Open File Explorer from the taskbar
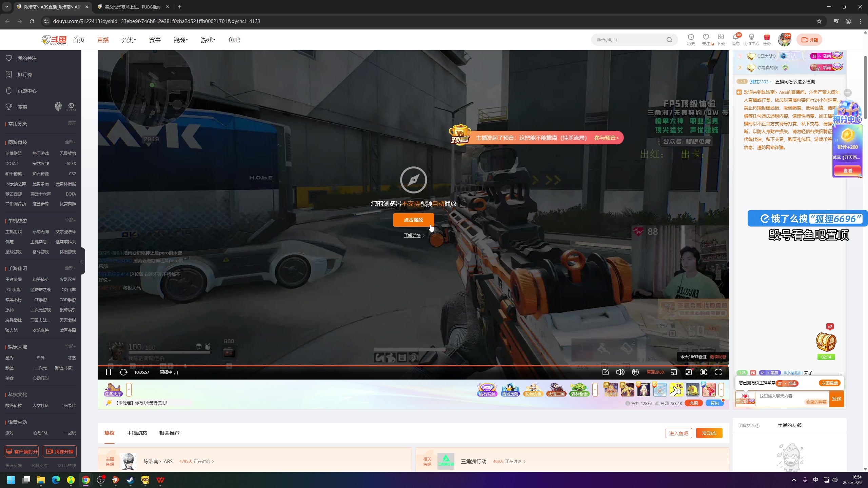 [x=41, y=480]
